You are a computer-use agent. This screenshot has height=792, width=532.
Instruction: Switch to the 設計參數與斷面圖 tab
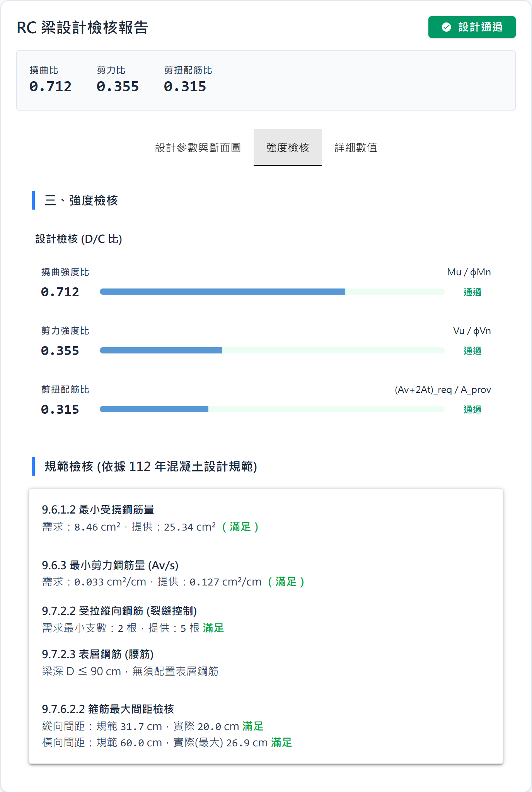point(198,148)
